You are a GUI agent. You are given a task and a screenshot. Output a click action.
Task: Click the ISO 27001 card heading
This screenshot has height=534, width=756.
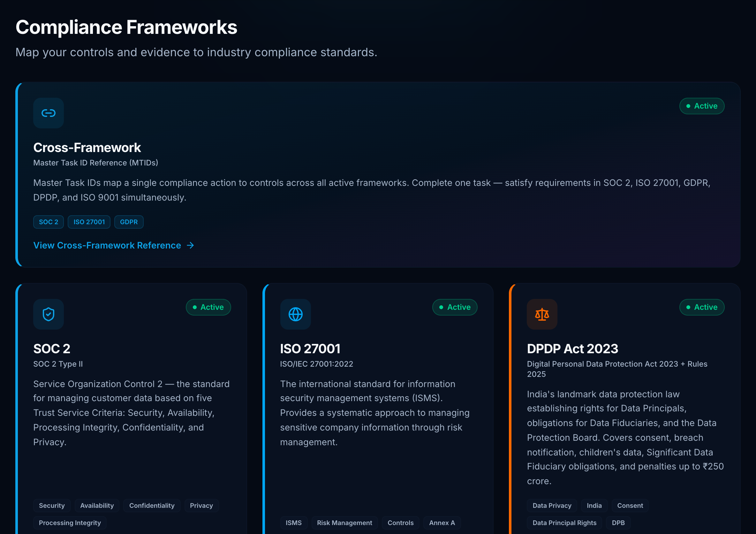click(x=310, y=348)
